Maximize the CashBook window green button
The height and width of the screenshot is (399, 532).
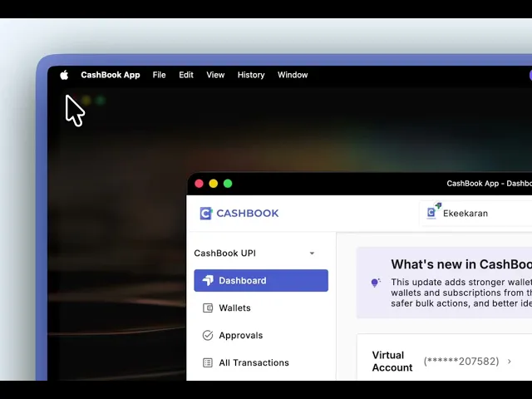pyautogui.click(x=228, y=184)
